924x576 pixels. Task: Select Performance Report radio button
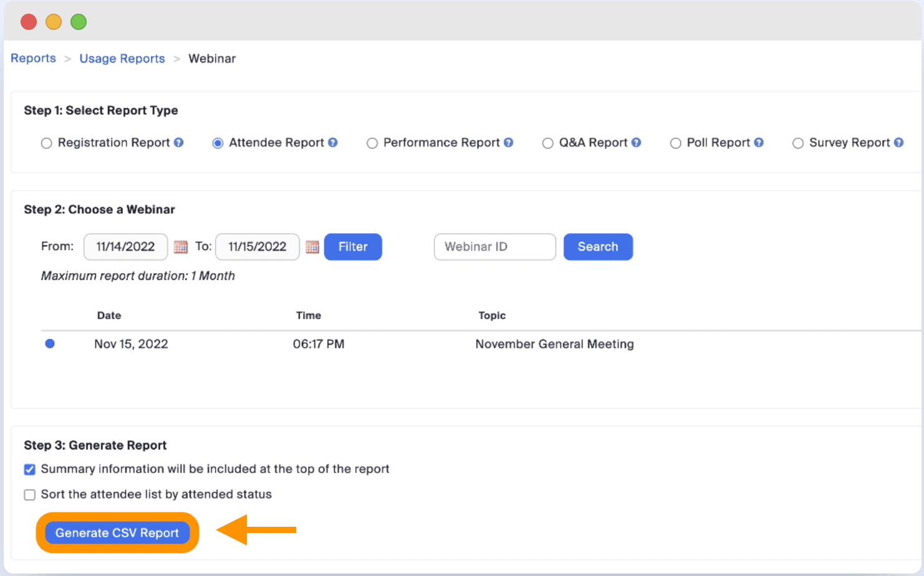(x=372, y=143)
